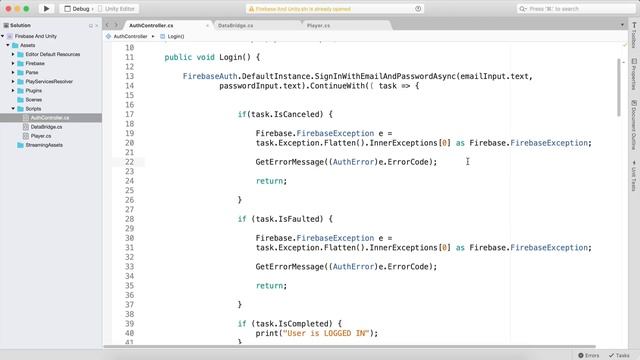Select AuthController.cs in solution tree
640x360 pixels.
51,118
